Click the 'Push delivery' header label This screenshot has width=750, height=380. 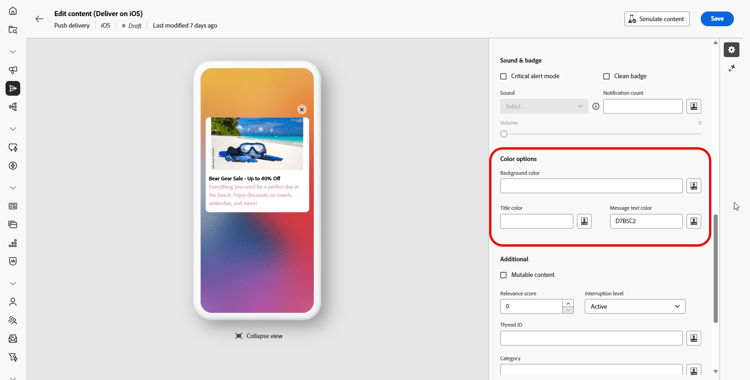pos(72,26)
